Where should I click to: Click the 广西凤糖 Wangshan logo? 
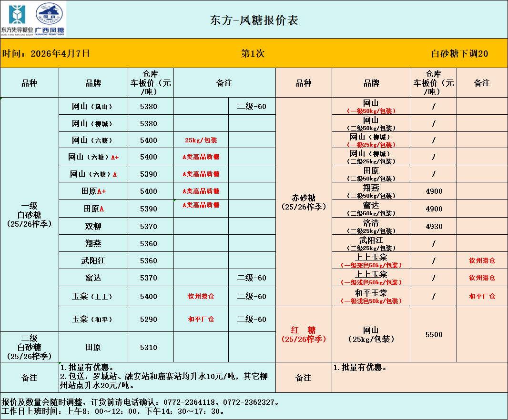click(49, 19)
